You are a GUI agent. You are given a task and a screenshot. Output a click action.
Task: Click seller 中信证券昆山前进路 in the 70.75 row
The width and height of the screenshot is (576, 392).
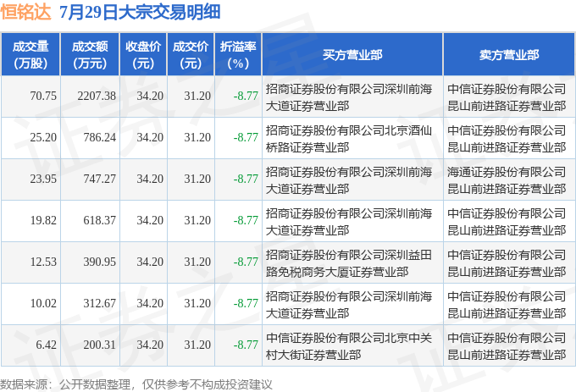pos(507,97)
